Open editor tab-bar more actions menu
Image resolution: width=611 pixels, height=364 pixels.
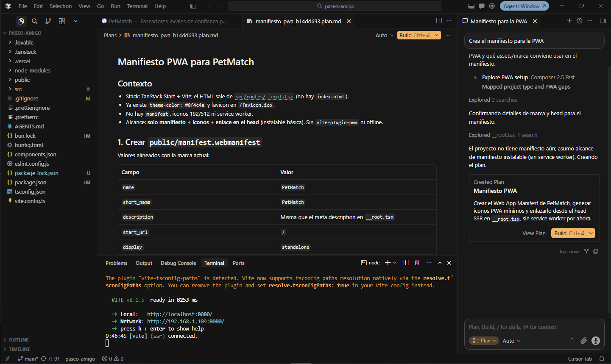pyautogui.click(x=449, y=21)
